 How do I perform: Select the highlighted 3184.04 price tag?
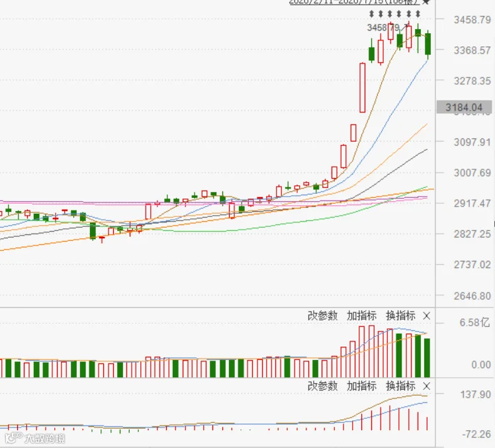pos(464,107)
